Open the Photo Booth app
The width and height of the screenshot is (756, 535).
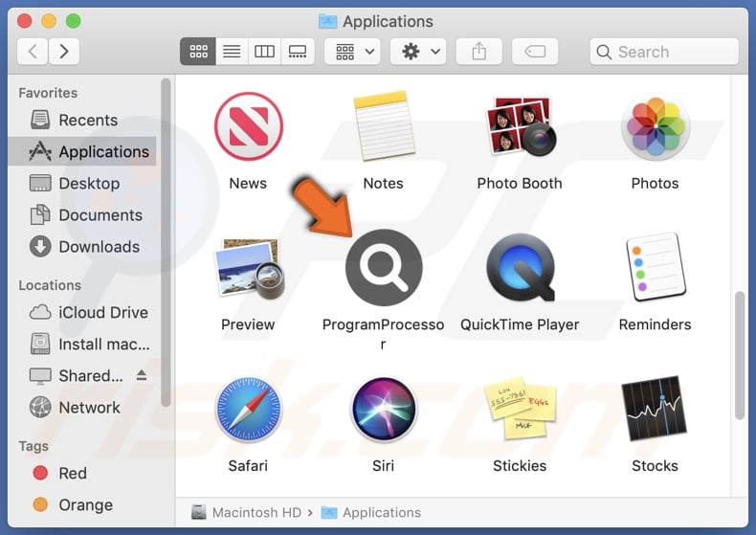pos(520,127)
